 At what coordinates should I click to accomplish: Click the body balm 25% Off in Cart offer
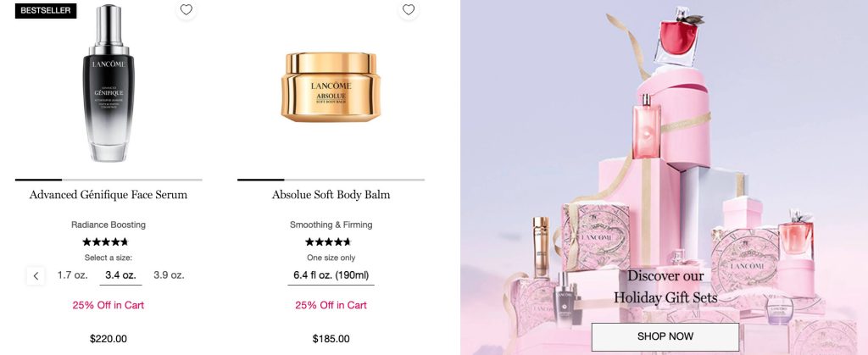331,305
